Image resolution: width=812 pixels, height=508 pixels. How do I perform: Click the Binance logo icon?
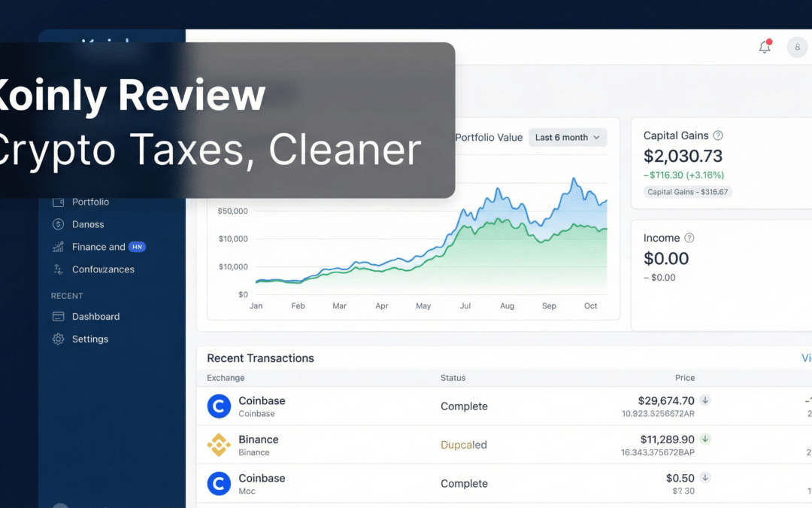click(219, 445)
